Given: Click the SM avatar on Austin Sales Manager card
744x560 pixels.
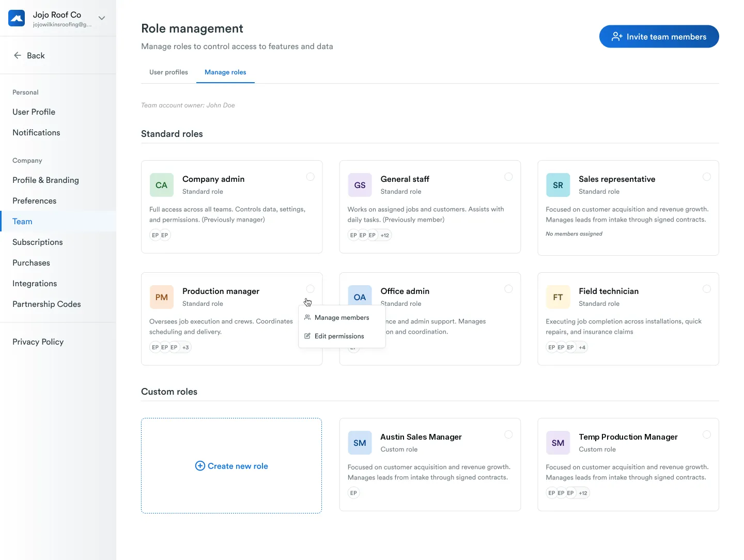Looking at the screenshot, I should click(x=360, y=443).
